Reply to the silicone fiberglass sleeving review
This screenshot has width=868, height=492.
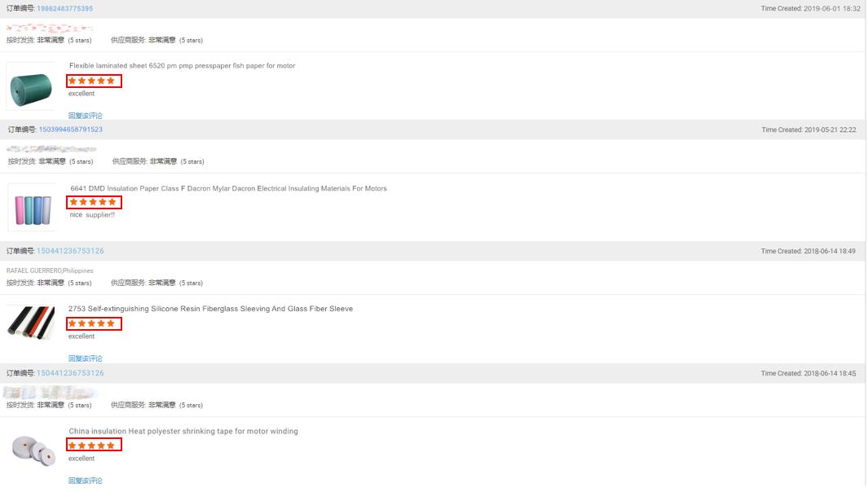pos(86,358)
